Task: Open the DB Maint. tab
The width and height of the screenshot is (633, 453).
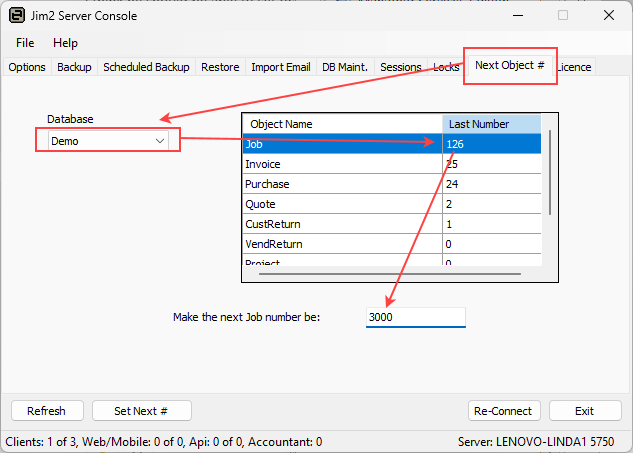Action: [345, 67]
